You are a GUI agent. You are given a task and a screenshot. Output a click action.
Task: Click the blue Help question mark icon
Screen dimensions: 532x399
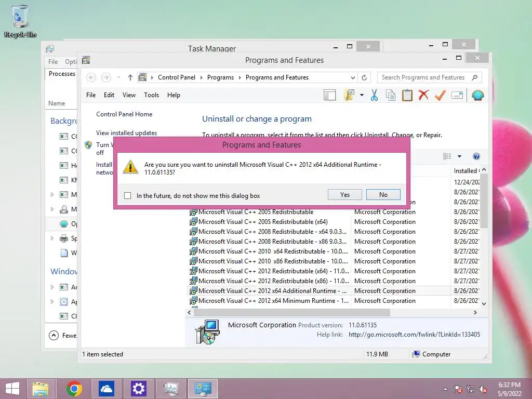[476, 156]
